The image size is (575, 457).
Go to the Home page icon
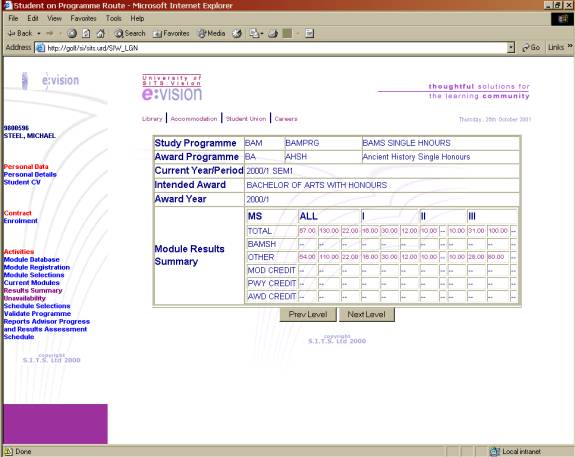click(x=100, y=33)
